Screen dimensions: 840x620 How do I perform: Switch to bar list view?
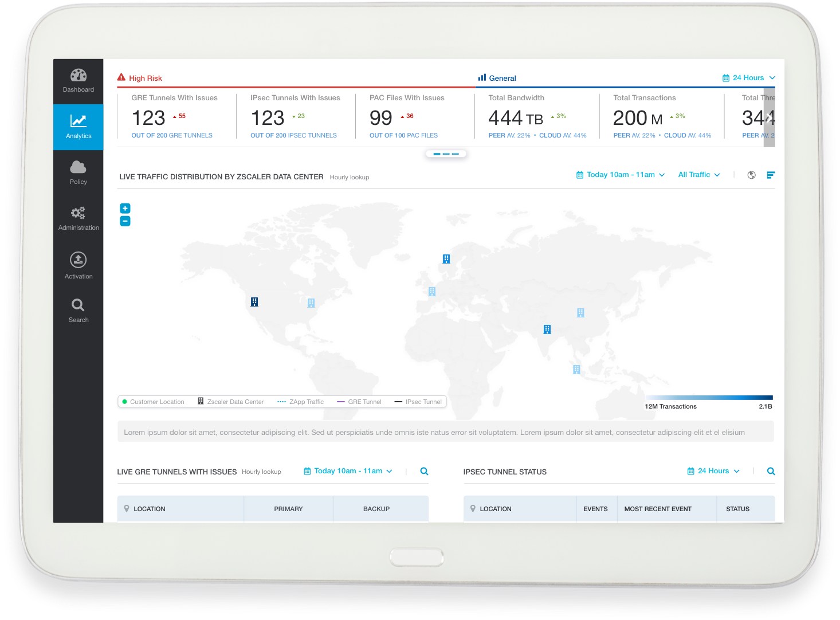[771, 175]
